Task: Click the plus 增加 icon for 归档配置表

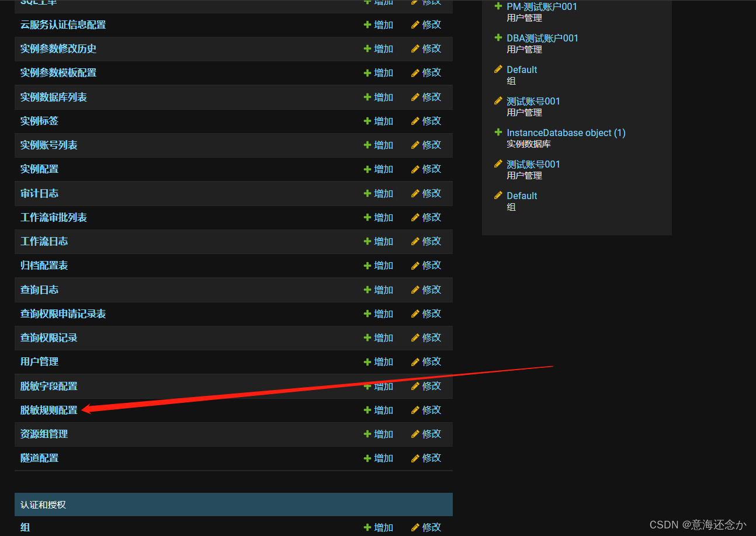Action: tap(367, 266)
